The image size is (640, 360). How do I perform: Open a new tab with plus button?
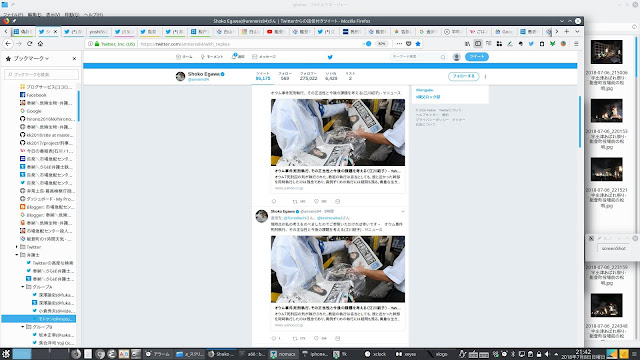567,31
